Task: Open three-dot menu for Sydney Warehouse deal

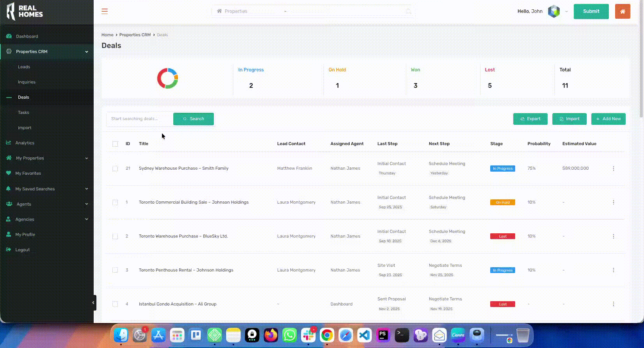Action: 613,169
